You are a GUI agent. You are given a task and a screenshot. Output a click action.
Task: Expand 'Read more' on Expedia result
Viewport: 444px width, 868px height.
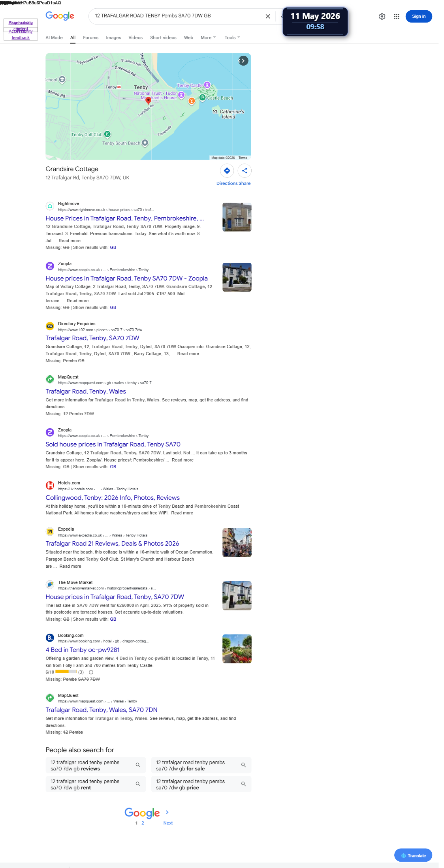click(x=70, y=566)
